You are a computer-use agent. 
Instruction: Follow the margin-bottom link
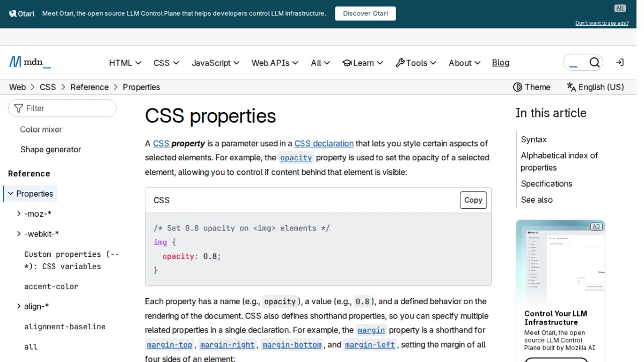pyautogui.click(x=292, y=345)
